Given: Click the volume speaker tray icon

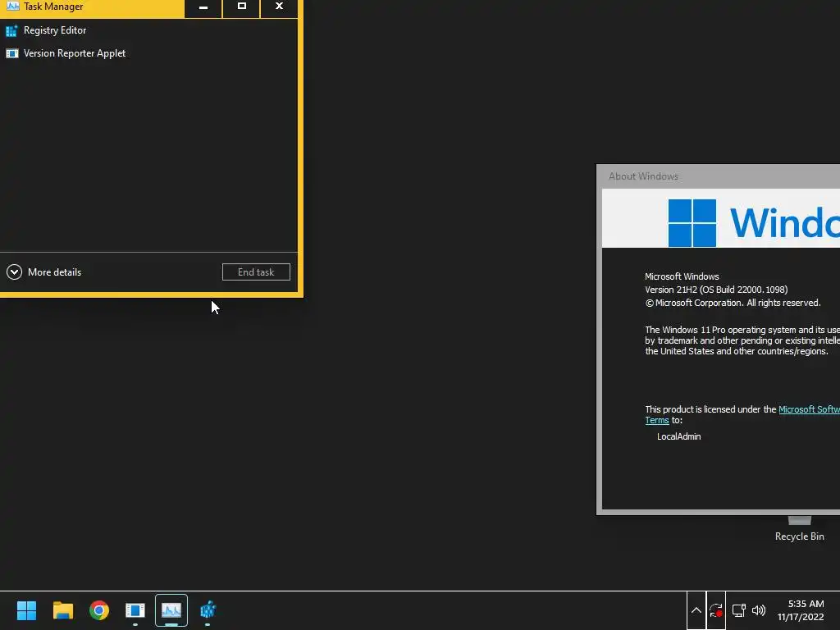Looking at the screenshot, I should [759, 610].
